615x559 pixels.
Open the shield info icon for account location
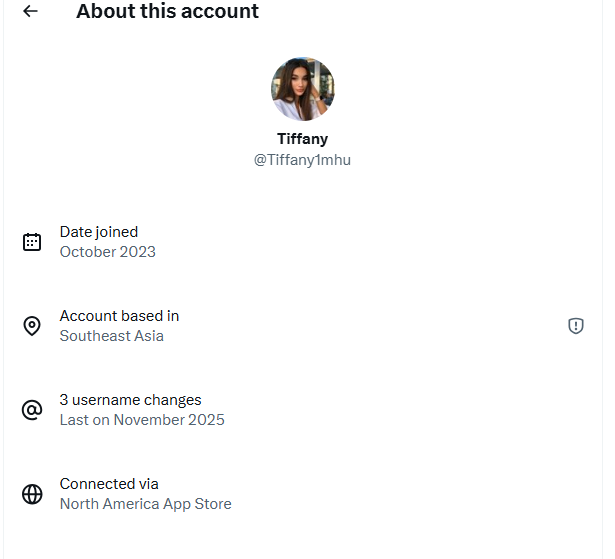tap(575, 326)
